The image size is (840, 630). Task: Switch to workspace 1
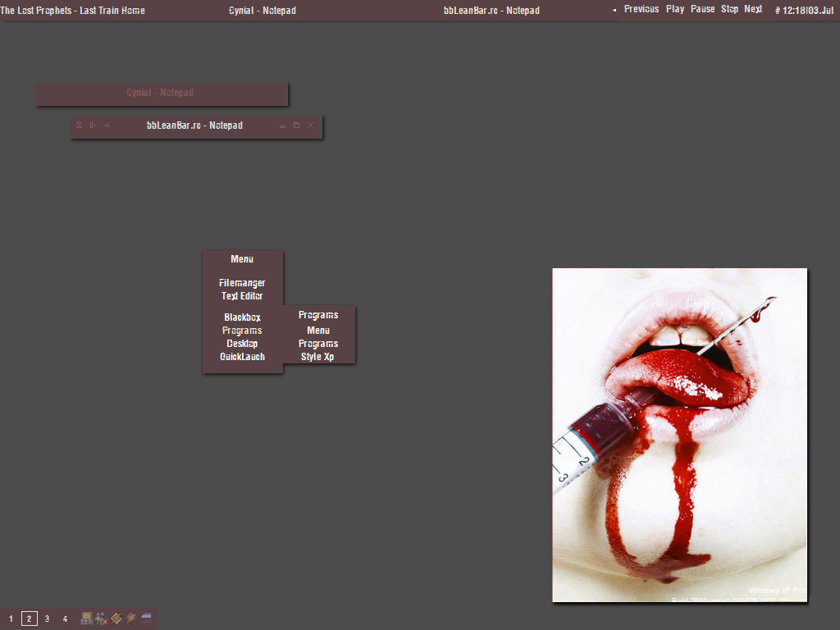11,619
